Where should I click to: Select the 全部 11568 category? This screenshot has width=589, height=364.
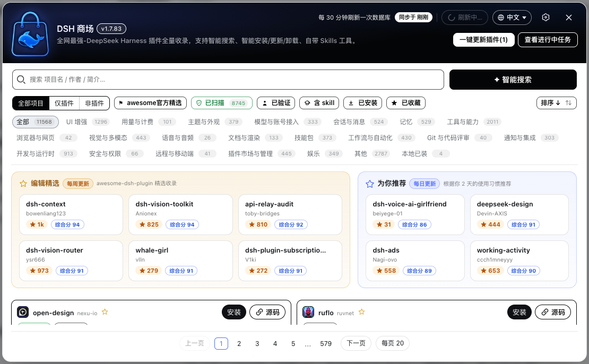click(36, 122)
